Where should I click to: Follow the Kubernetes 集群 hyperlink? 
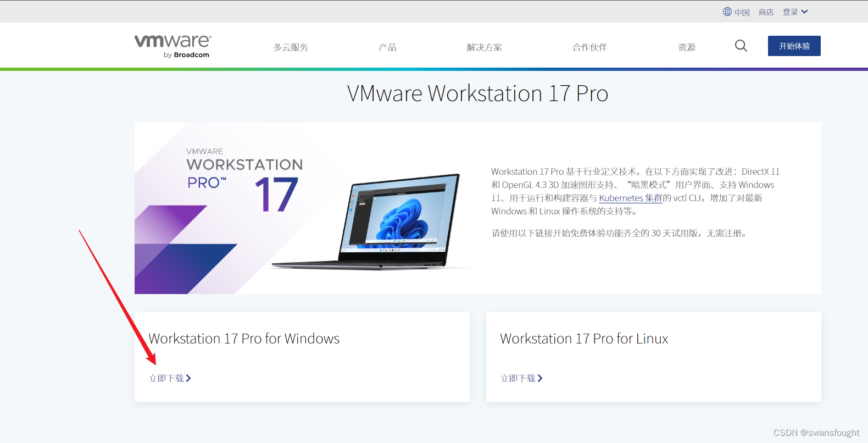[x=631, y=198]
